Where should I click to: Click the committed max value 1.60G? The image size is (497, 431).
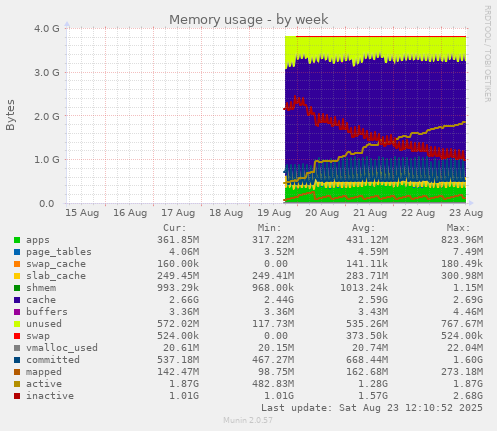click(x=468, y=360)
